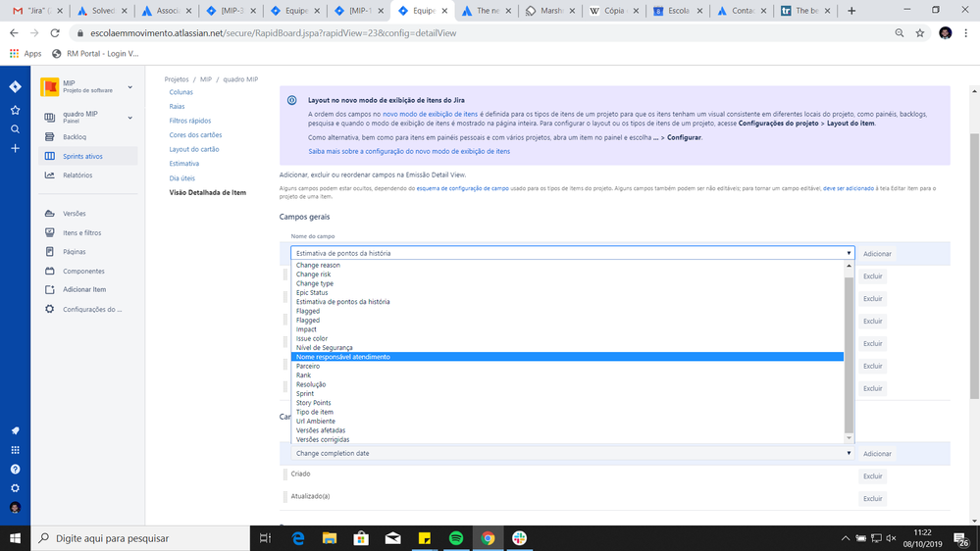Image resolution: width=980 pixels, height=551 pixels.
Task: Switch to the MIP-3 browser tab
Action: [x=230, y=11]
